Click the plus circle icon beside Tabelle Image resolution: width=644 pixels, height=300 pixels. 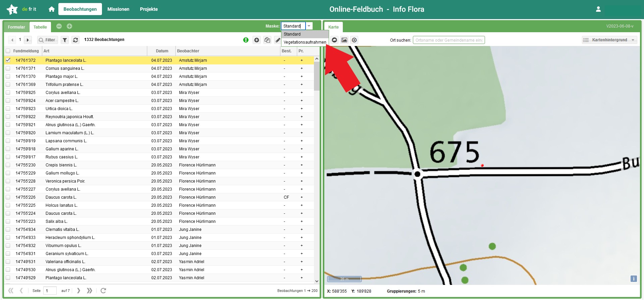tap(69, 26)
